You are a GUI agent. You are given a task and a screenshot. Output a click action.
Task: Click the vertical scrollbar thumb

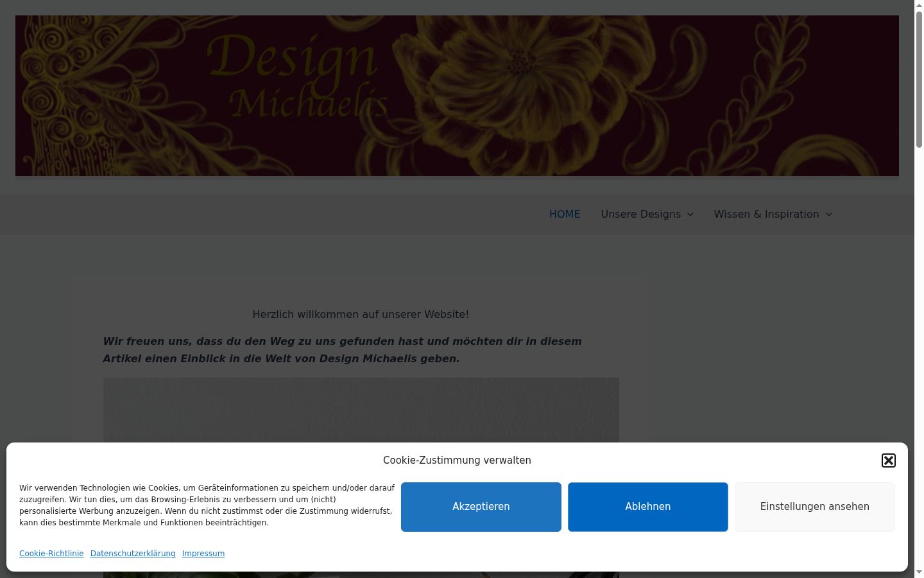point(919,80)
